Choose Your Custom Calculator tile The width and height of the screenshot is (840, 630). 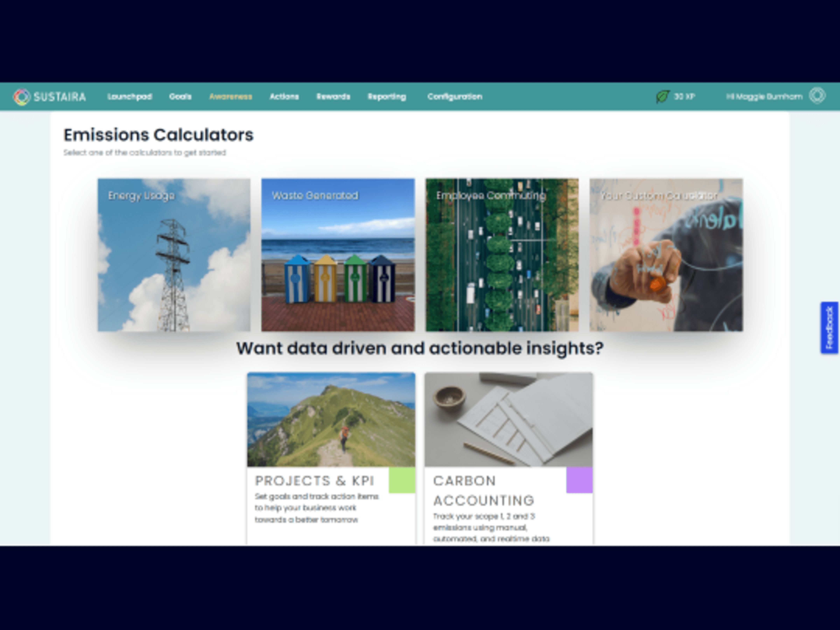pos(666,255)
